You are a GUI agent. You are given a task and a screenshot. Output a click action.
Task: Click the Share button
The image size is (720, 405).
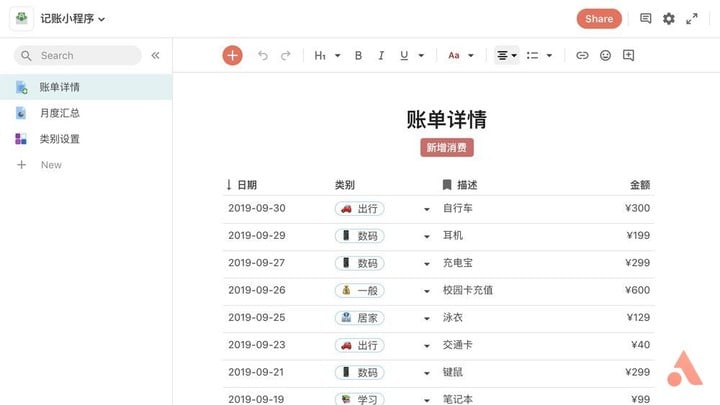(599, 19)
